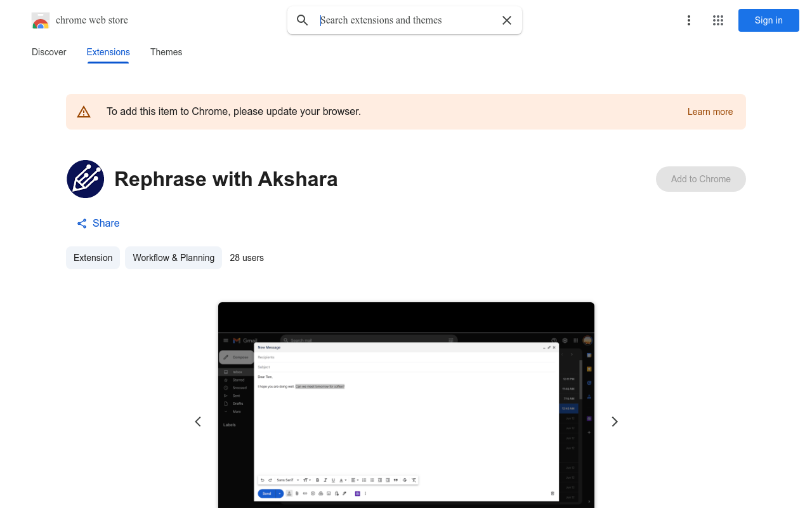Click the update your browser message

coord(233,112)
